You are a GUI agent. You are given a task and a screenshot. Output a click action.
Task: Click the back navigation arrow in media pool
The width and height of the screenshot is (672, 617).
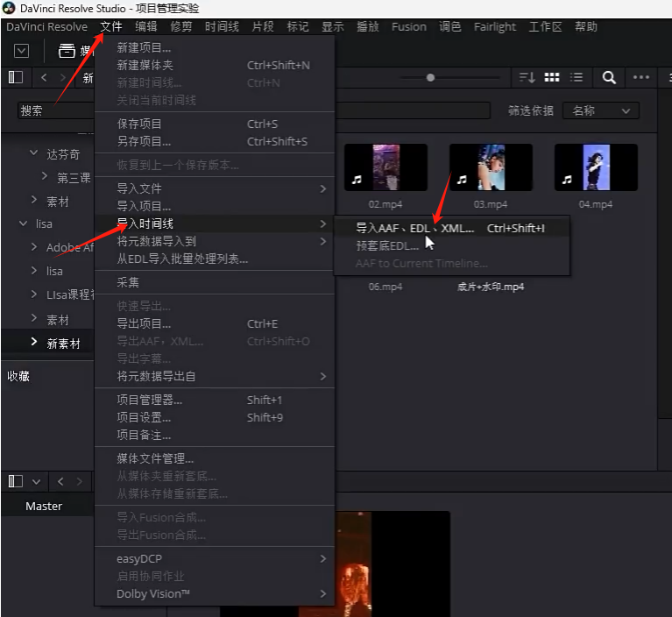[44, 78]
